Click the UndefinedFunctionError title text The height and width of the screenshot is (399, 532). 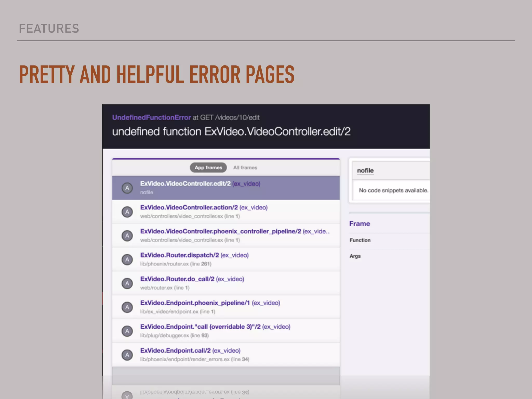(151, 117)
